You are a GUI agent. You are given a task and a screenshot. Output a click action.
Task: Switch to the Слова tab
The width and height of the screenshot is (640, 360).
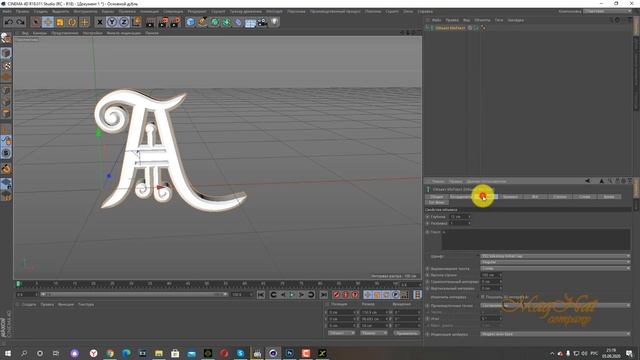click(x=584, y=197)
